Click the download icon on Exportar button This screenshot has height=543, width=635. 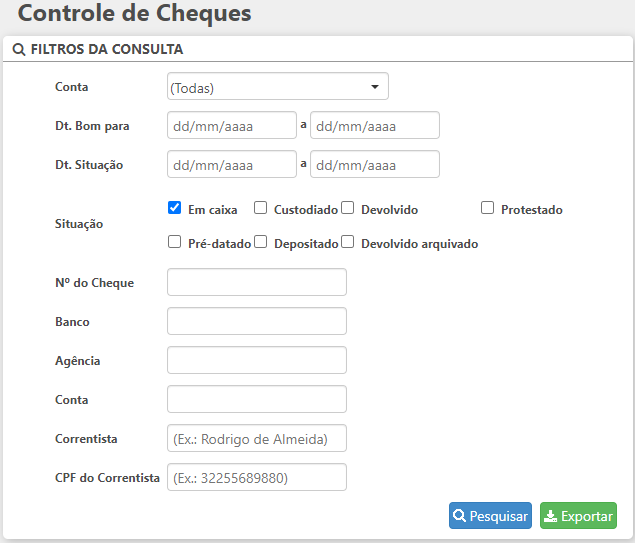[550, 516]
